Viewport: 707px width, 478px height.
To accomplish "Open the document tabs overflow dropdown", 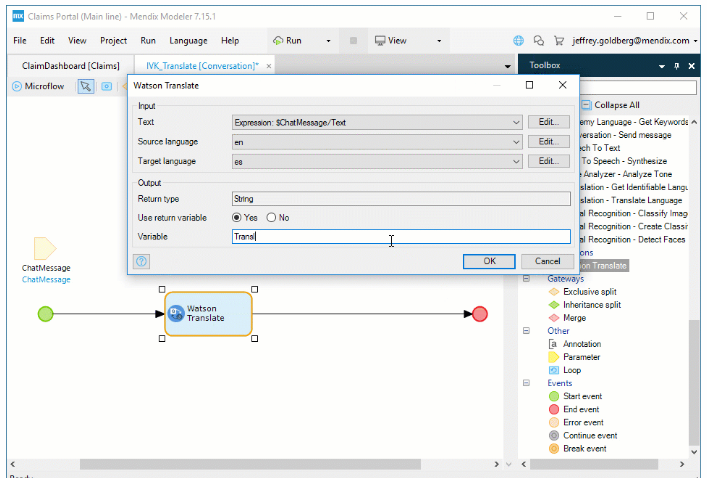I will 508,66.
